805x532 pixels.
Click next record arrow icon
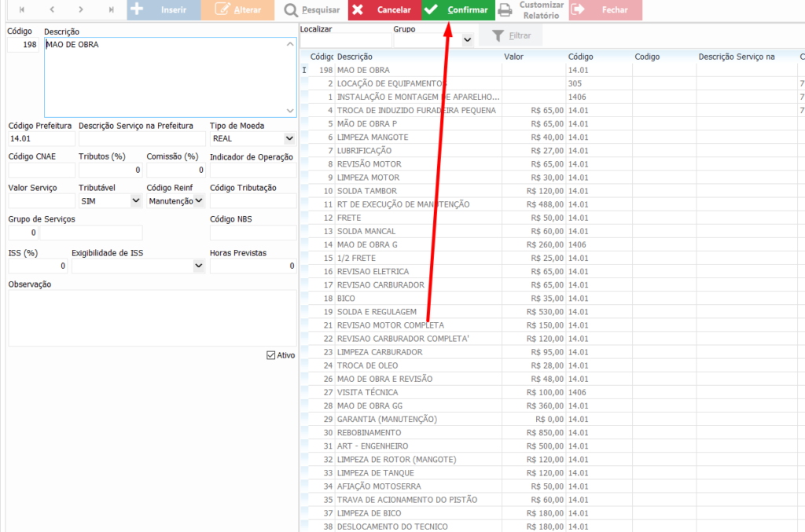tap(81, 10)
